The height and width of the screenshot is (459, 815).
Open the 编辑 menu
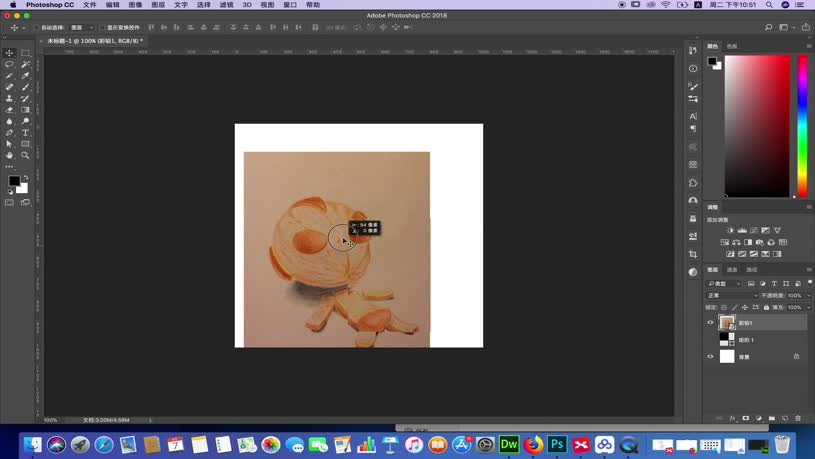click(x=112, y=5)
